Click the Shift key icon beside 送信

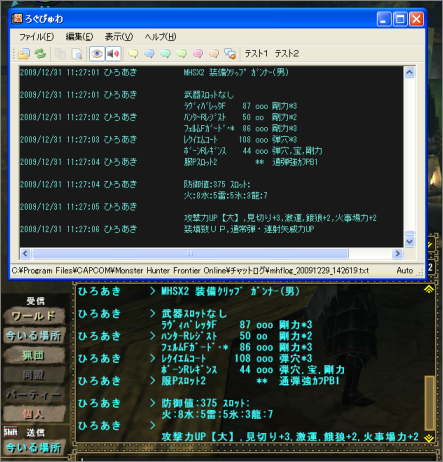[10, 432]
